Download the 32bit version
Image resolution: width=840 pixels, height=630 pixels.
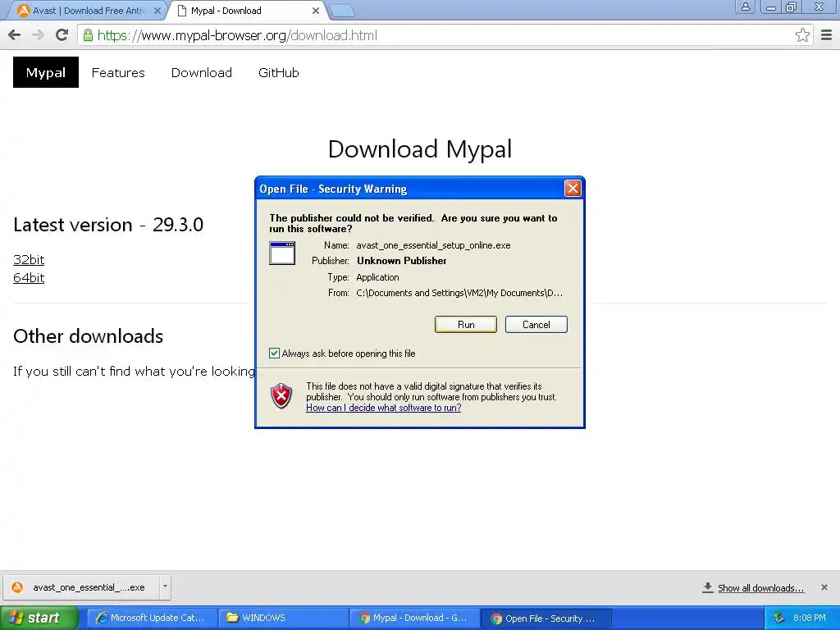[29, 259]
